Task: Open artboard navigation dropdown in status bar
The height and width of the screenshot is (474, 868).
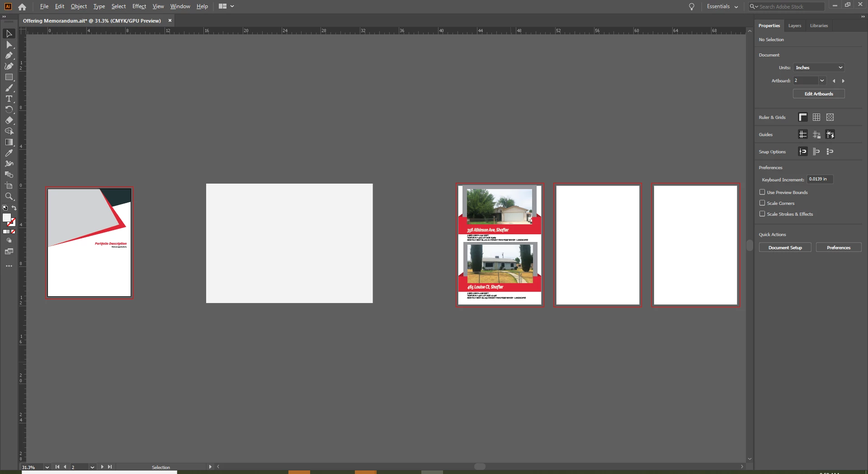Action: coord(92,467)
